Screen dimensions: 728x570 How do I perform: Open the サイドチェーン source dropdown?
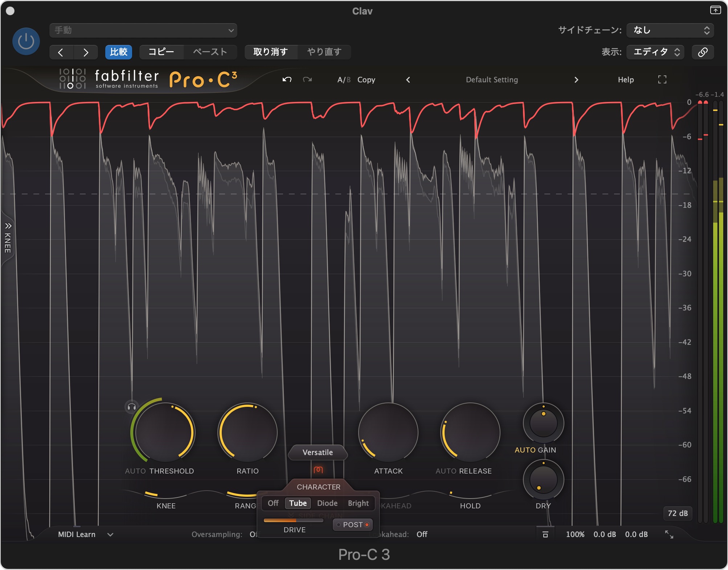coord(670,30)
